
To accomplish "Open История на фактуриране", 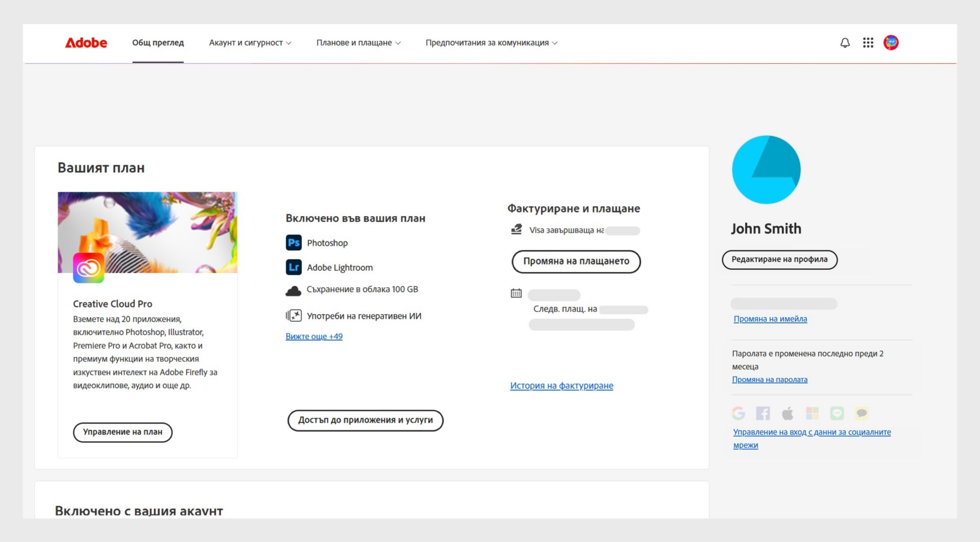I will (x=562, y=386).
